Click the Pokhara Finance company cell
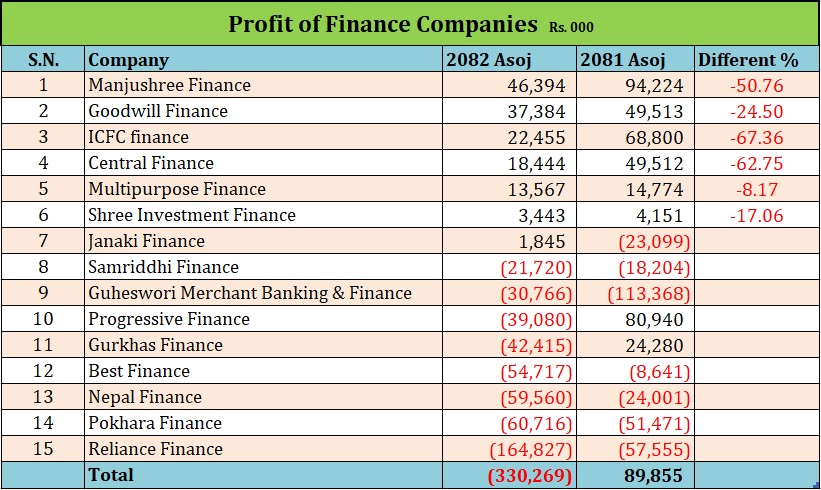 coord(155,423)
